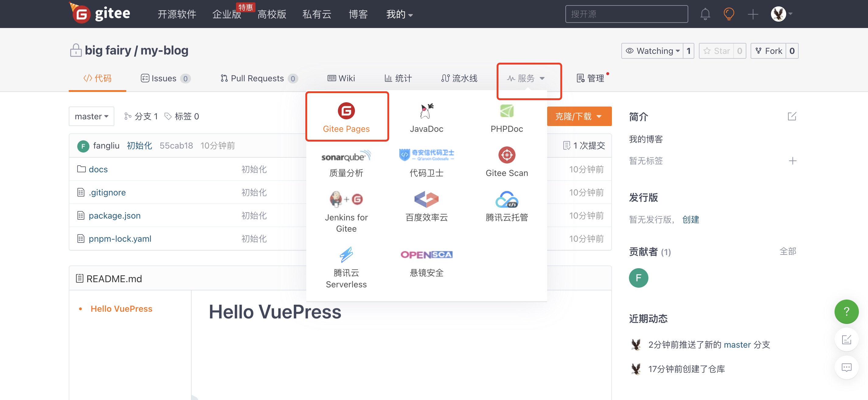Open 私有云 in top navigation
This screenshot has width=868, height=400.
coord(317,14)
